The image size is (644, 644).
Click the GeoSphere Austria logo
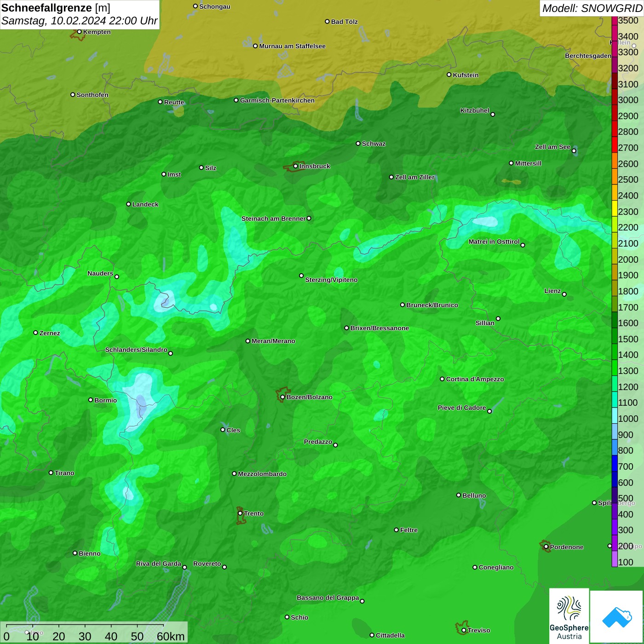[569, 615]
